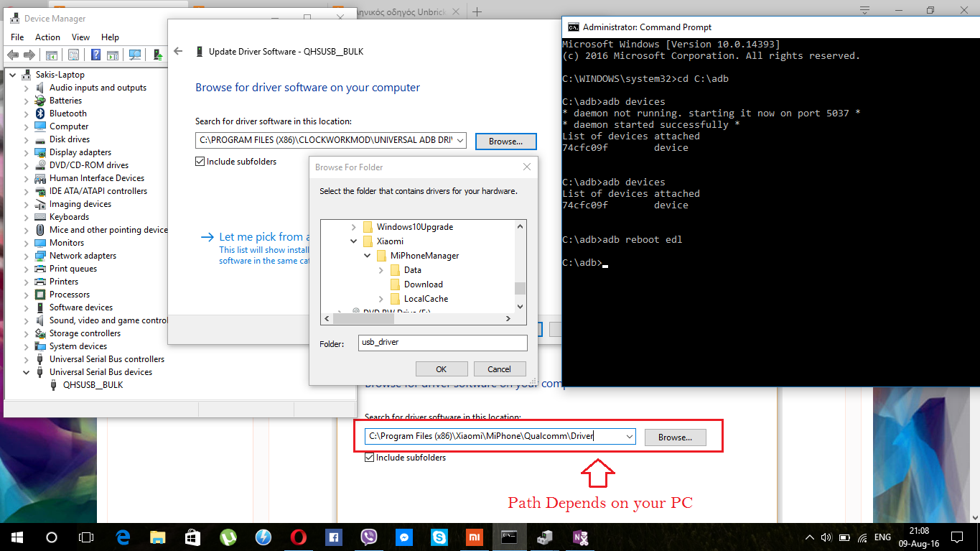Open the Mi app on the taskbar
The image size is (980, 551).
[475, 537]
